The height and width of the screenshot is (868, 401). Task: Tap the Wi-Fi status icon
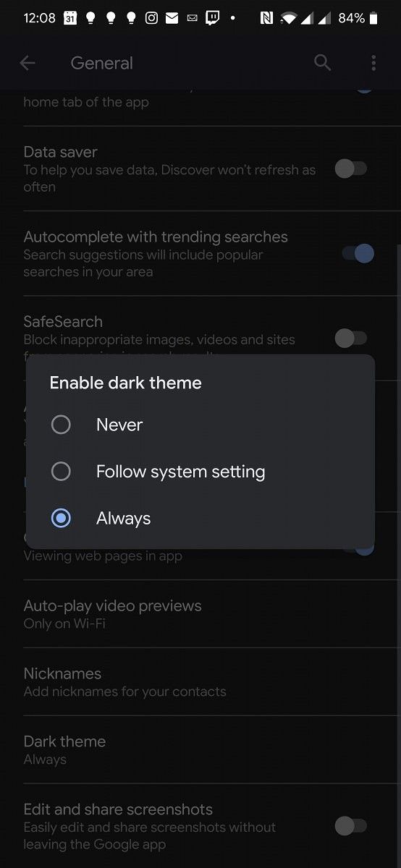[290, 18]
